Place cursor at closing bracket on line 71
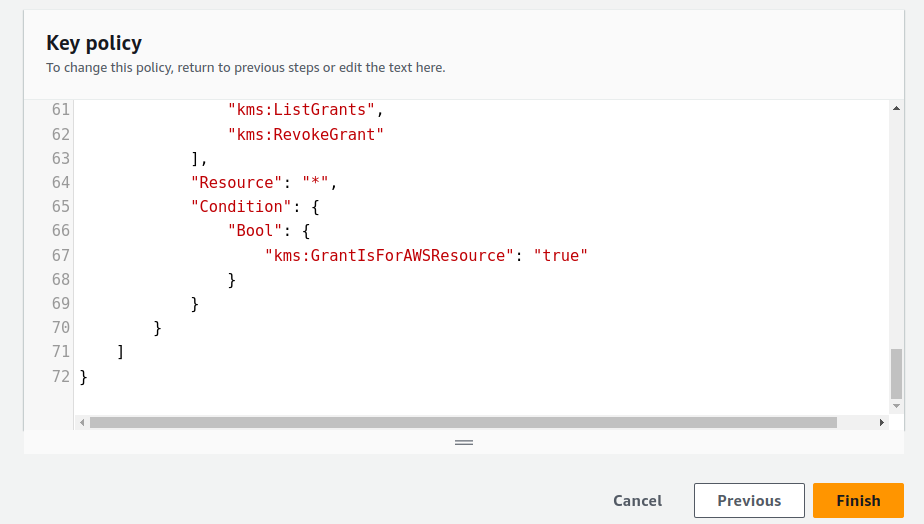This screenshot has height=524, width=924. point(120,352)
